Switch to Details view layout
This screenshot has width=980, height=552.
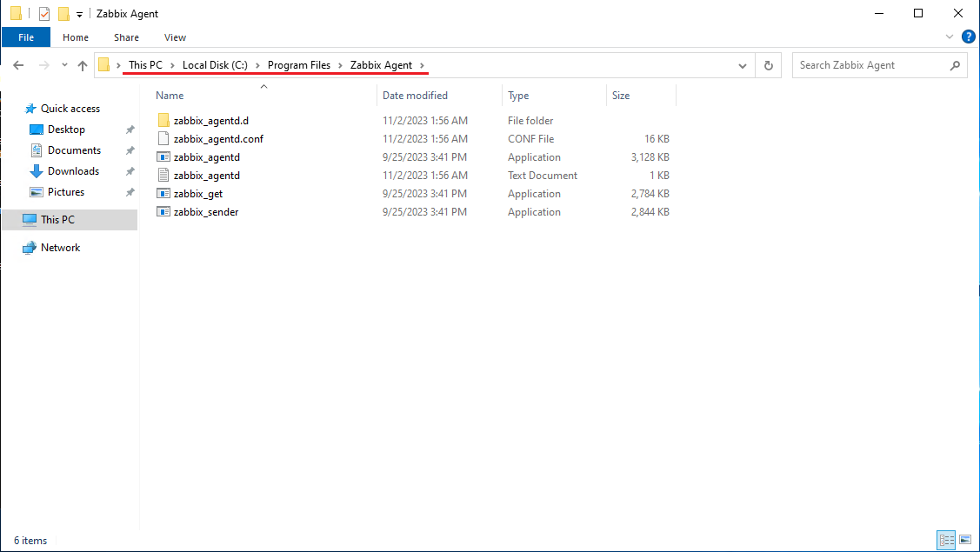[x=946, y=540]
